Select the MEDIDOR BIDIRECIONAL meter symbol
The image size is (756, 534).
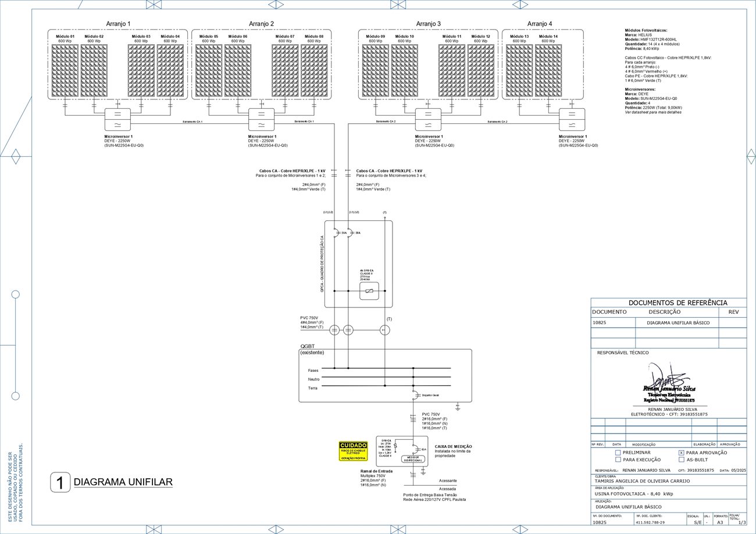(413, 459)
